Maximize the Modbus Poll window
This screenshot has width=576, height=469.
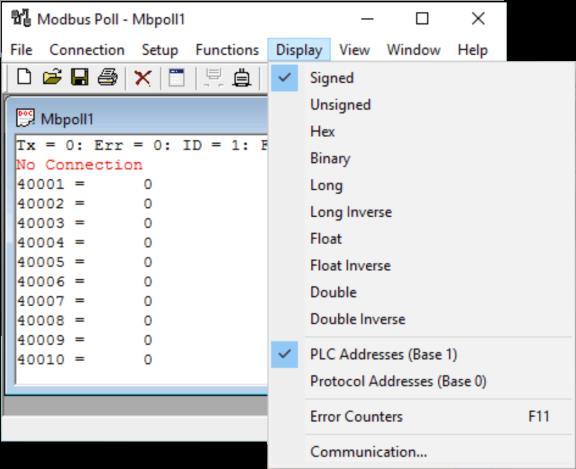(422, 18)
